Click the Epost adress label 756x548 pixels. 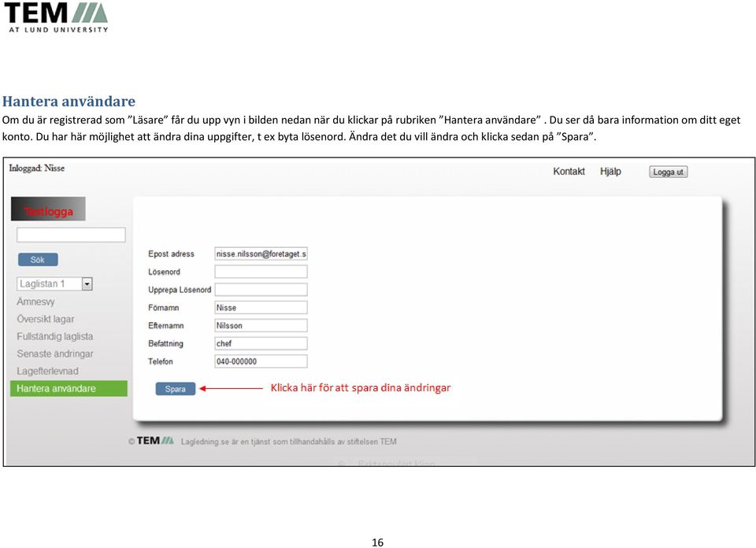click(171, 254)
